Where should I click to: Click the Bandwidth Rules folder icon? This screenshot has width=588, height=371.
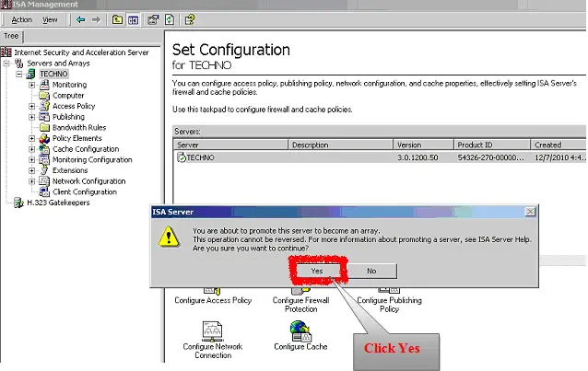[44, 127]
